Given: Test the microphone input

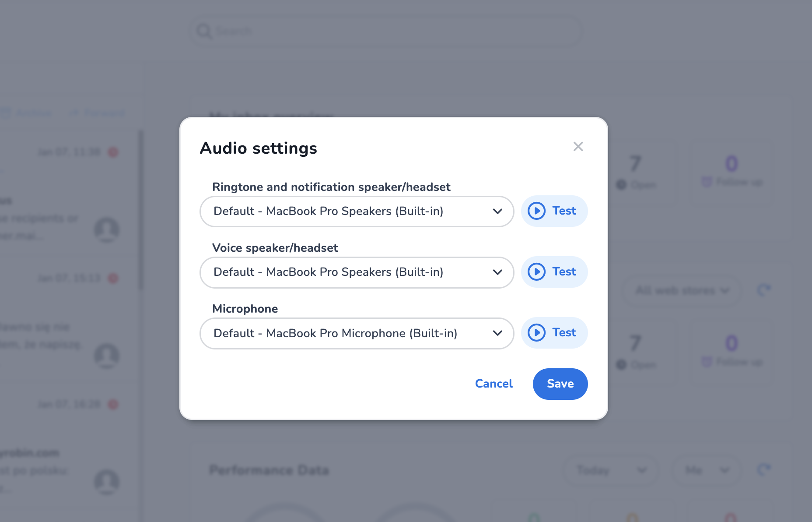Looking at the screenshot, I should point(554,333).
